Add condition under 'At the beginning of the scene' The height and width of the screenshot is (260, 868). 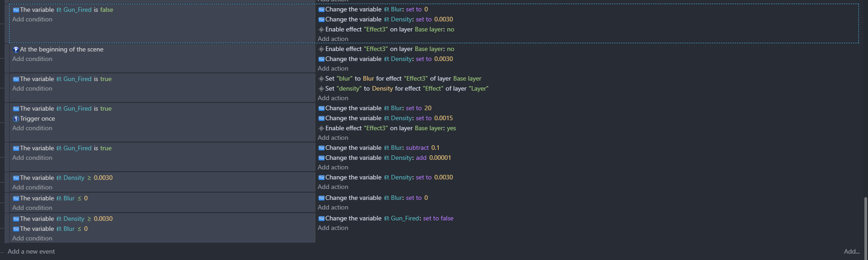[x=32, y=59]
